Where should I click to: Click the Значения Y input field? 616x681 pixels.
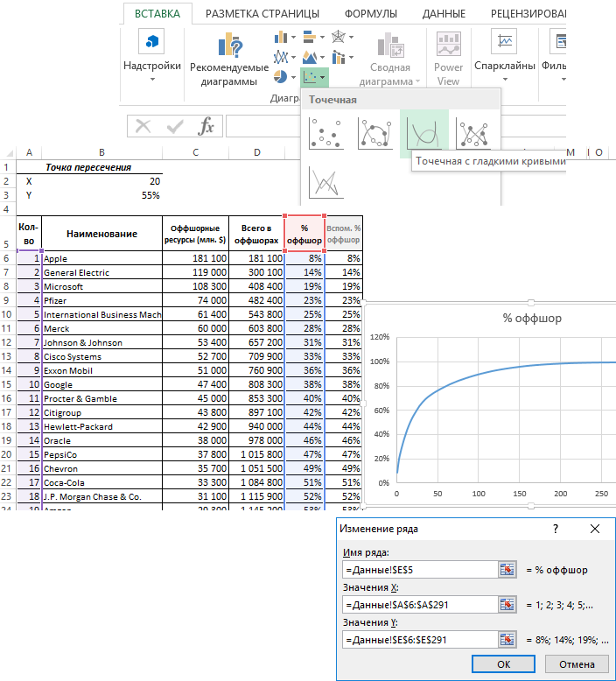[418, 639]
